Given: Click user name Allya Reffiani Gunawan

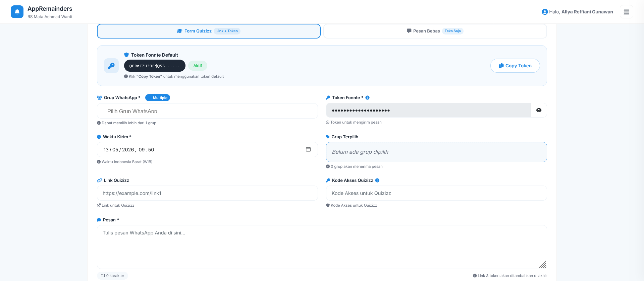Looking at the screenshot, I should (587, 12).
